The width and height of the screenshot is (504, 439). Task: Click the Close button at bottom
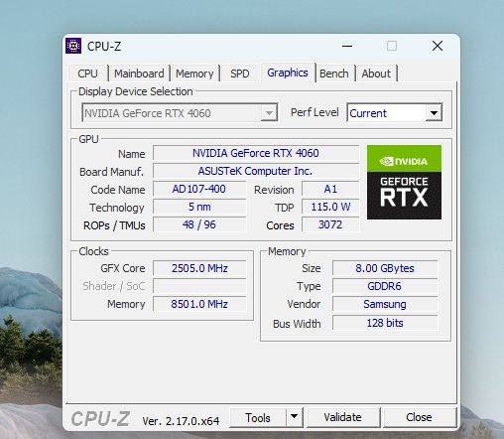click(419, 418)
